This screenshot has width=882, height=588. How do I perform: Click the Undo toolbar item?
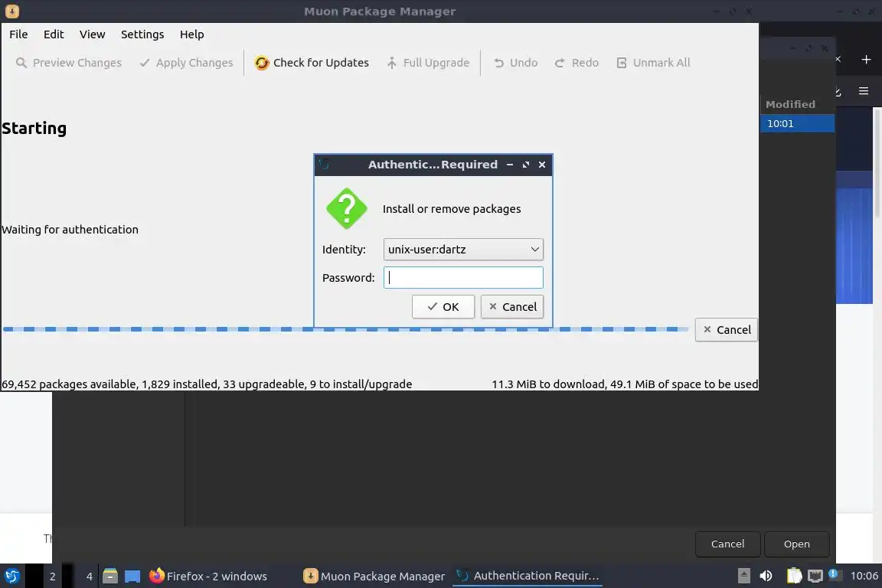(515, 63)
